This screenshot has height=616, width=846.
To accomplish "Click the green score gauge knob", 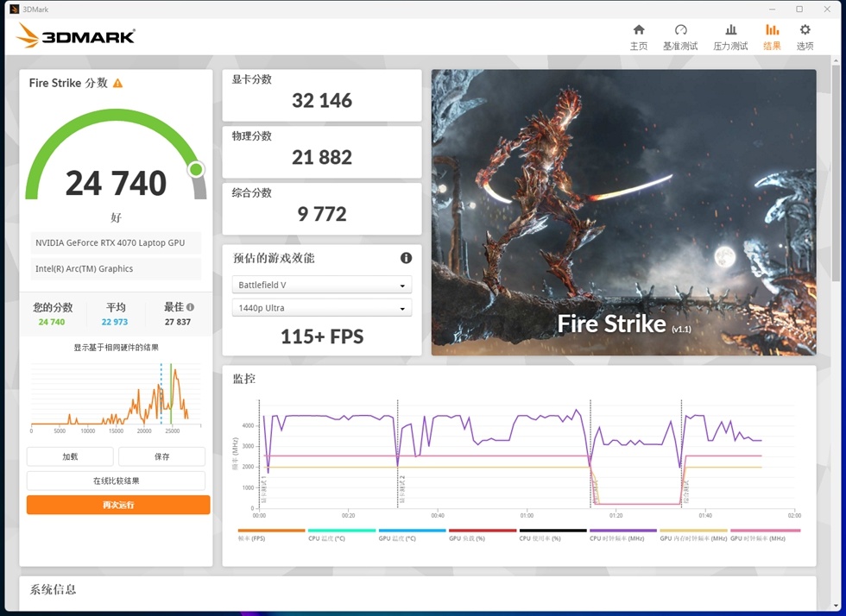I will click(x=197, y=169).
